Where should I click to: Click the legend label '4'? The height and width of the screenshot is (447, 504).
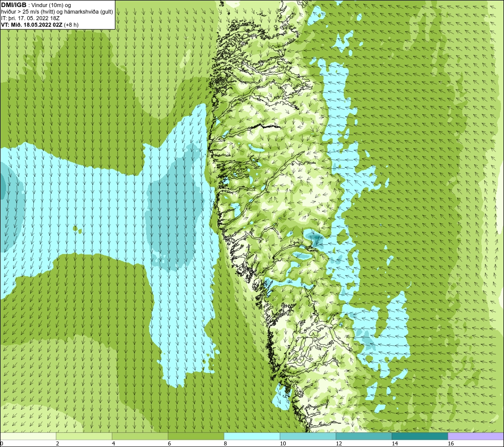113,443
